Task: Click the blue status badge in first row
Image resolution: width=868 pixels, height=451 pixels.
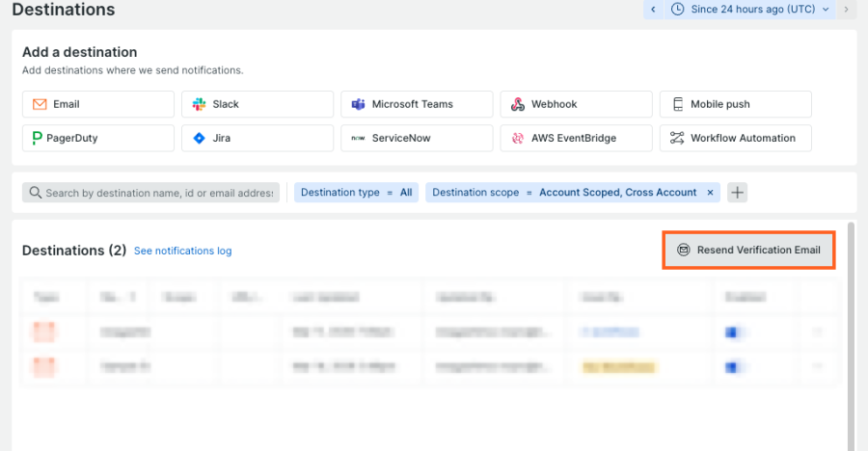Action: 610,332
